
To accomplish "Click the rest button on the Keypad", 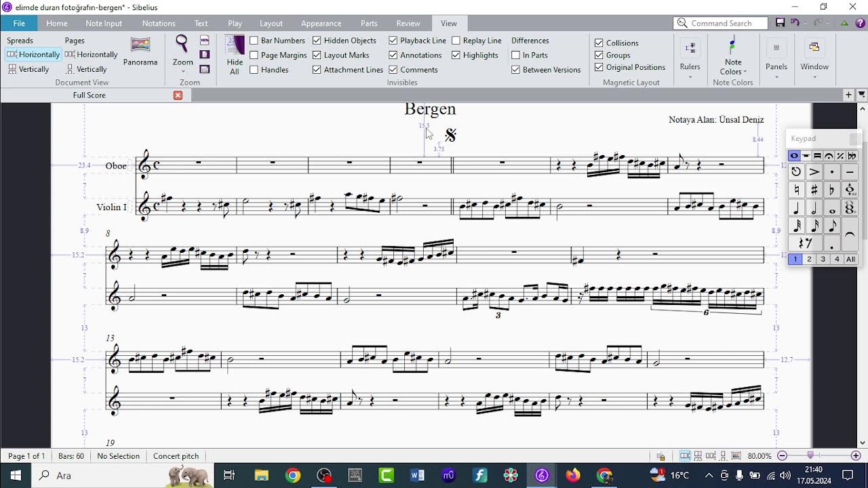I will click(x=805, y=243).
